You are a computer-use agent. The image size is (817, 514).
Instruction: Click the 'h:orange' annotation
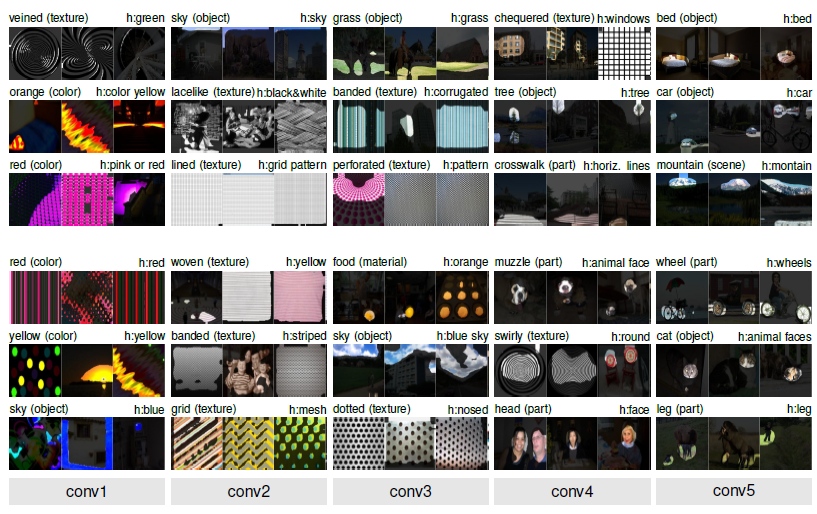tap(466, 262)
